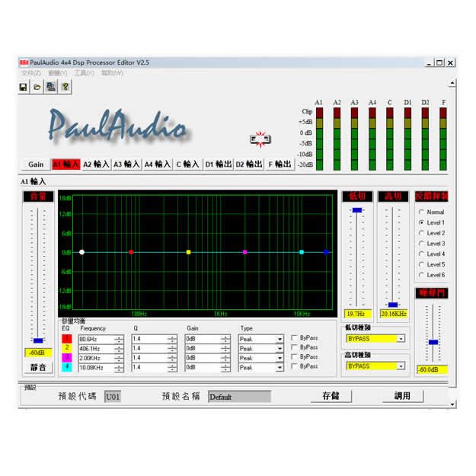476x476 pixels.
Task: Open the 低切種類 BYPASS dropdown
Action: (401, 338)
